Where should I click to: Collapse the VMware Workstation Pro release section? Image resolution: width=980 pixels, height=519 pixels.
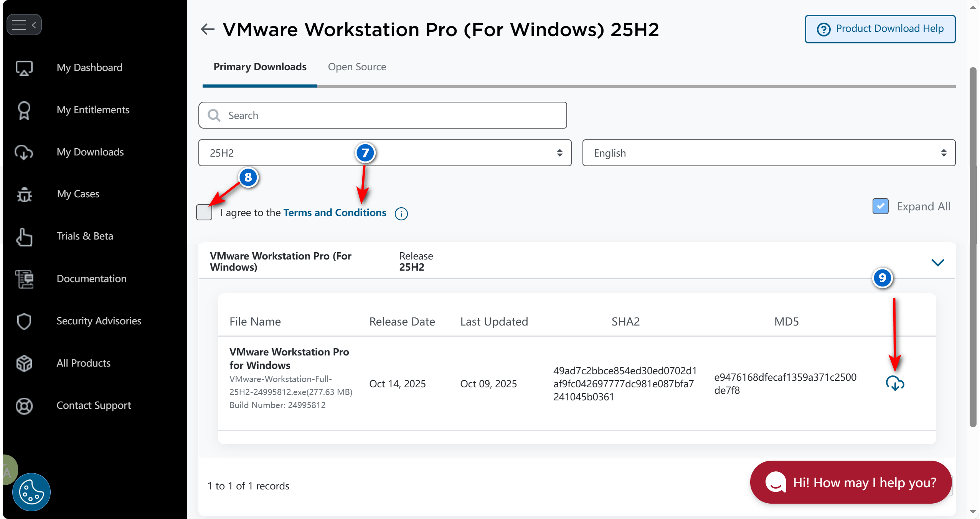pyautogui.click(x=937, y=262)
